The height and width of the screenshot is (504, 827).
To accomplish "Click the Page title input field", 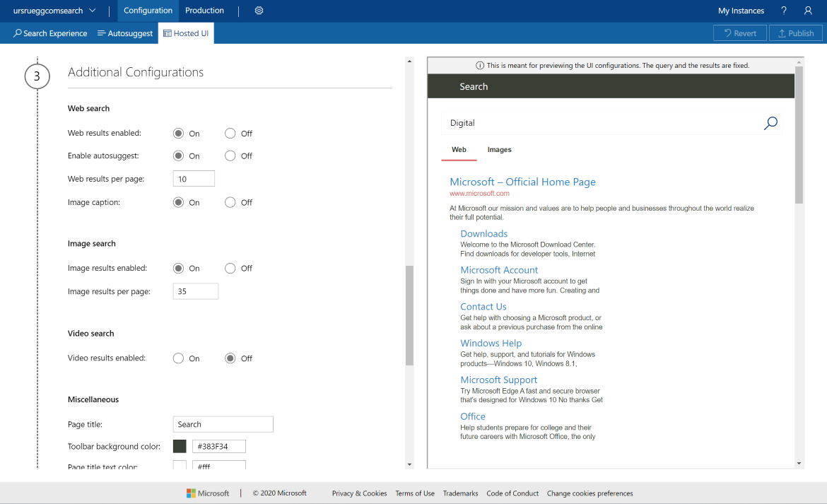I will pyautogui.click(x=223, y=424).
